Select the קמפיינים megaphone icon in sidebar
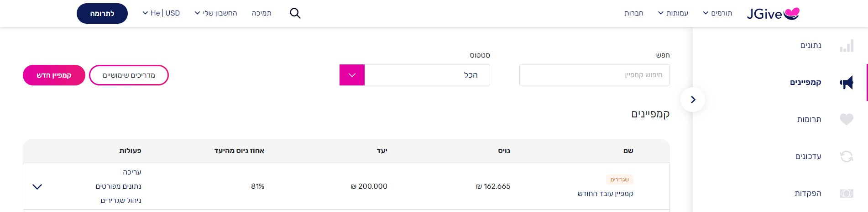This screenshot has height=212, width=868. (846, 83)
